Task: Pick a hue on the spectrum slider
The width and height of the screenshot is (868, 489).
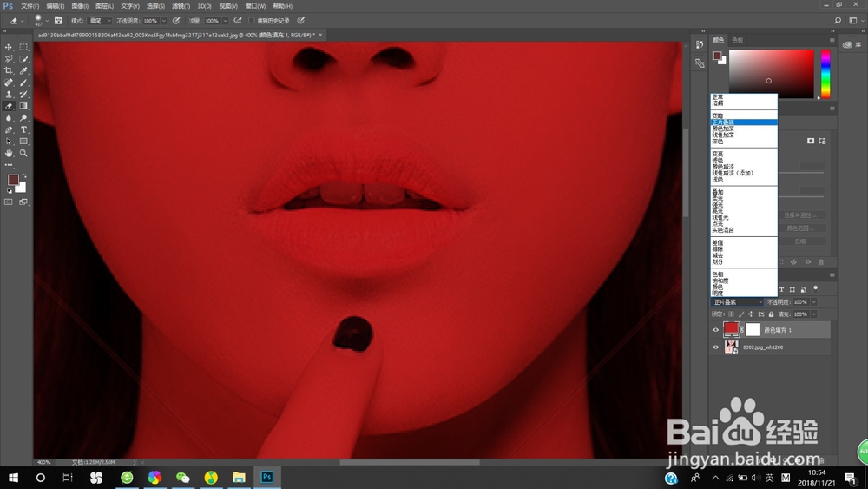Action: click(x=825, y=74)
